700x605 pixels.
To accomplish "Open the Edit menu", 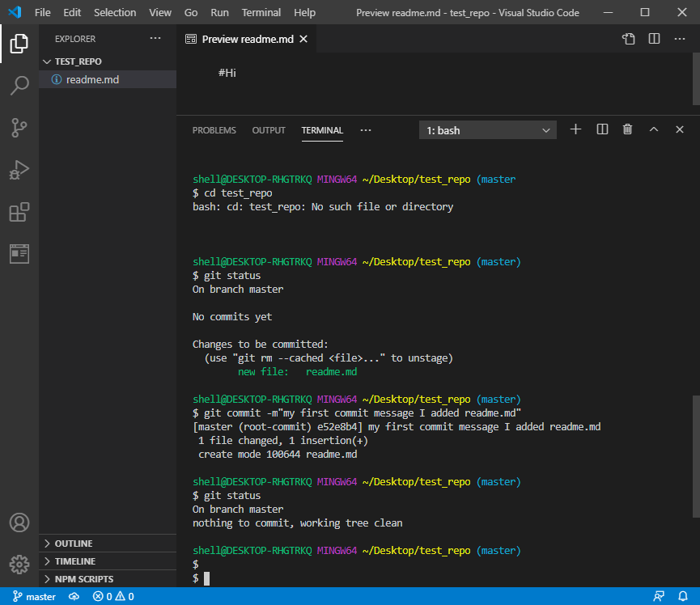I will (x=72, y=12).
